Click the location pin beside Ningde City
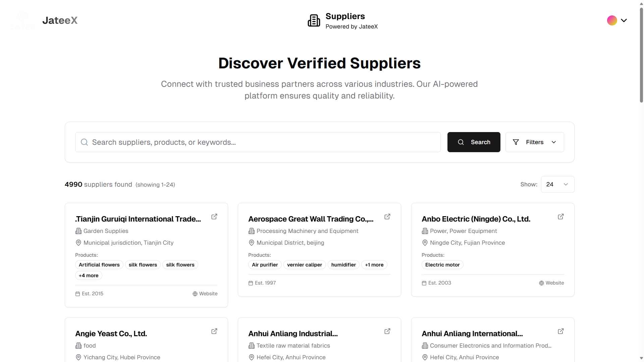Viewport: 644px width, 362px height. (x=425, y=243)
